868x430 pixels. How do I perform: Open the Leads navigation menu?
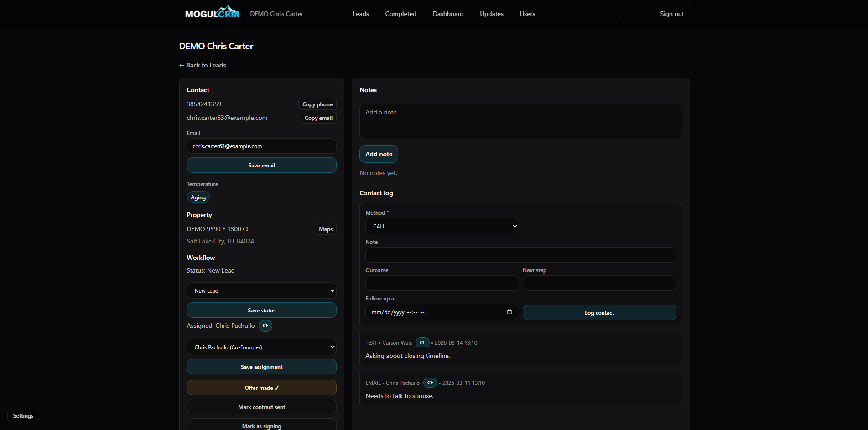[360, 14]
